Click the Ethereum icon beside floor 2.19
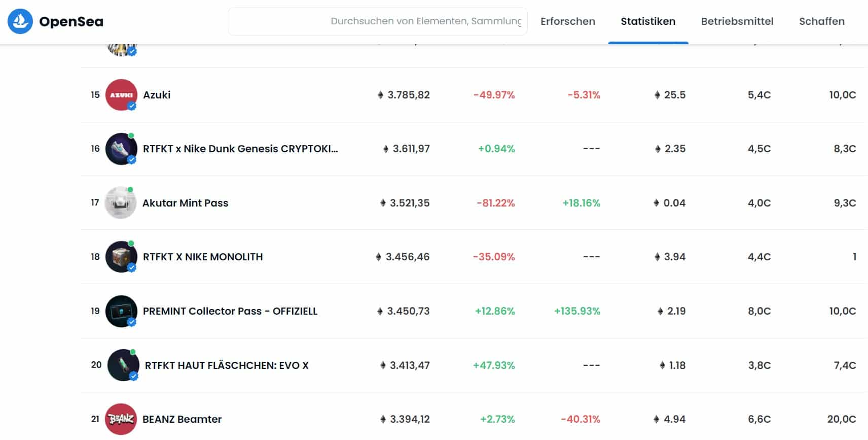This screenshot has height=440, width=868. coord(660,311)
